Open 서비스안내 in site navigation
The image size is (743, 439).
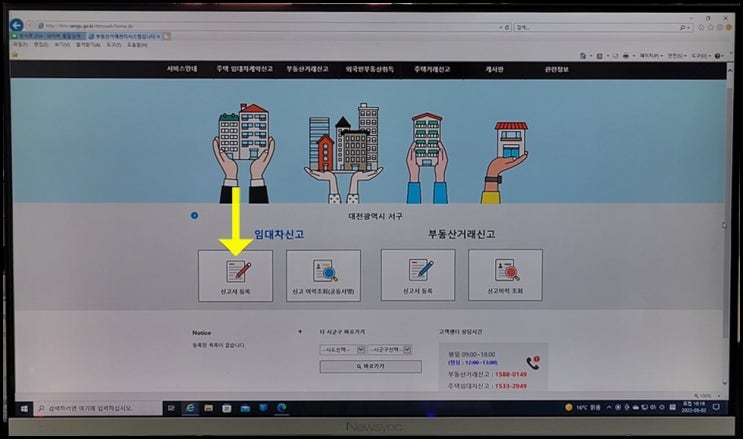click(x=182, y=69)
